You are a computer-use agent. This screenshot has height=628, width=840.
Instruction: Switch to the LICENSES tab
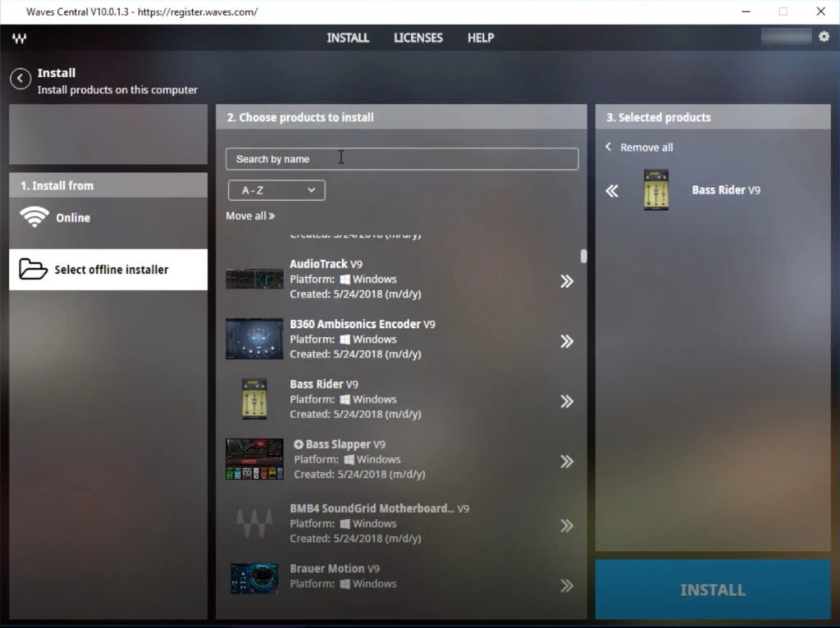(418, 38)
